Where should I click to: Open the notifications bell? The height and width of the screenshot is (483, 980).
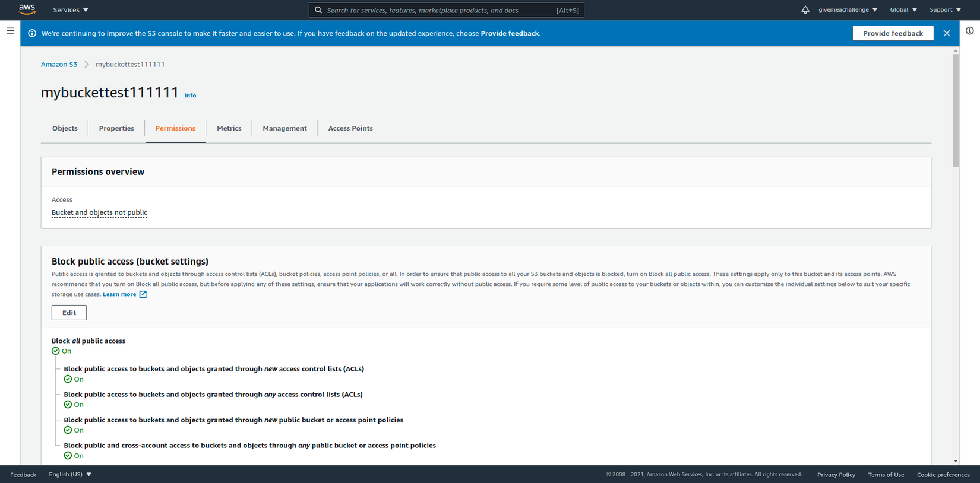click(805, 9)
